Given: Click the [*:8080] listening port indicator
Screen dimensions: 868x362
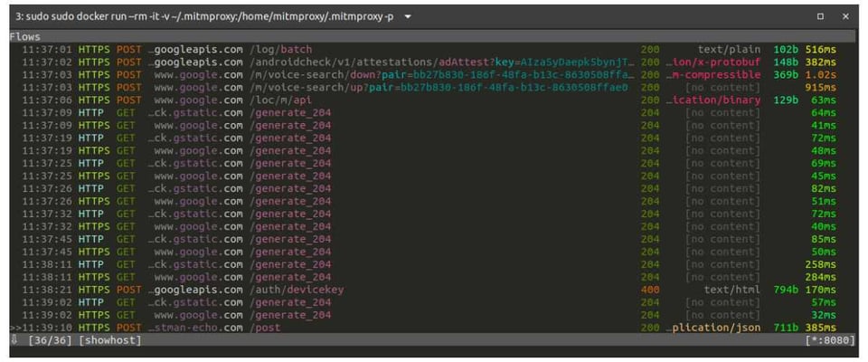Looking at the screenshot, I should pos(830,340).
